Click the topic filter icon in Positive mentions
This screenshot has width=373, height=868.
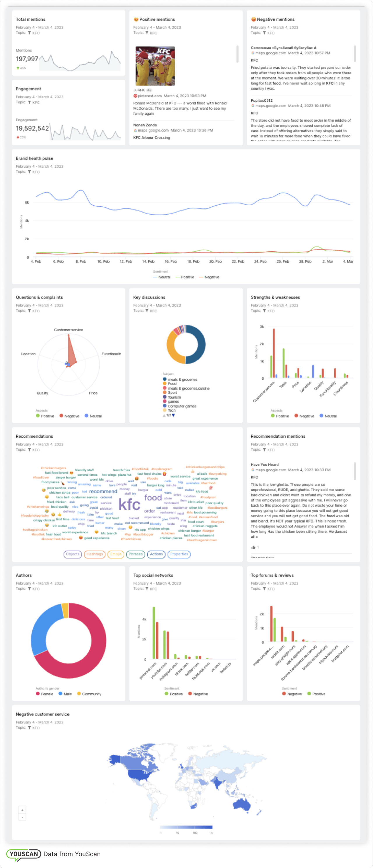tap(147, 33)
